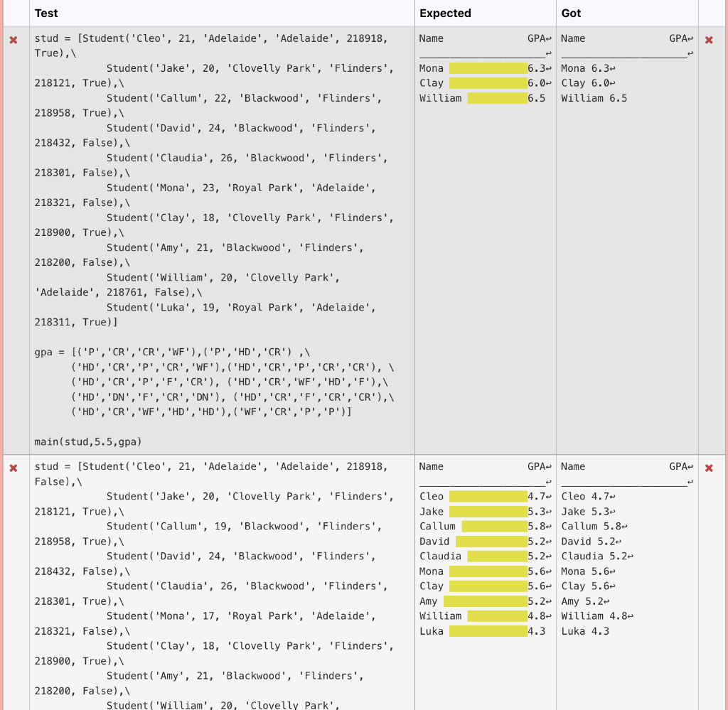Click the Expected column header
This screenshot has width=728, height=710.
tap(446, 14)
